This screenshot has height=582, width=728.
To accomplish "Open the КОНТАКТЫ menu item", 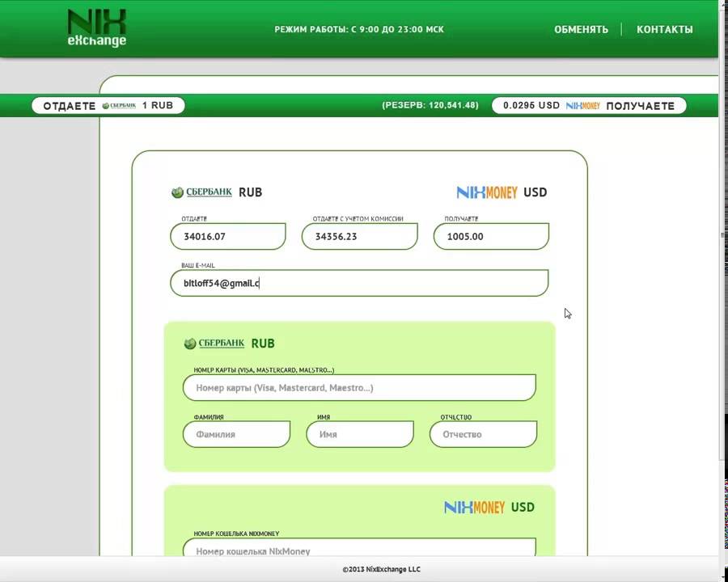I will pyautogui.click(x=664, y=30).
